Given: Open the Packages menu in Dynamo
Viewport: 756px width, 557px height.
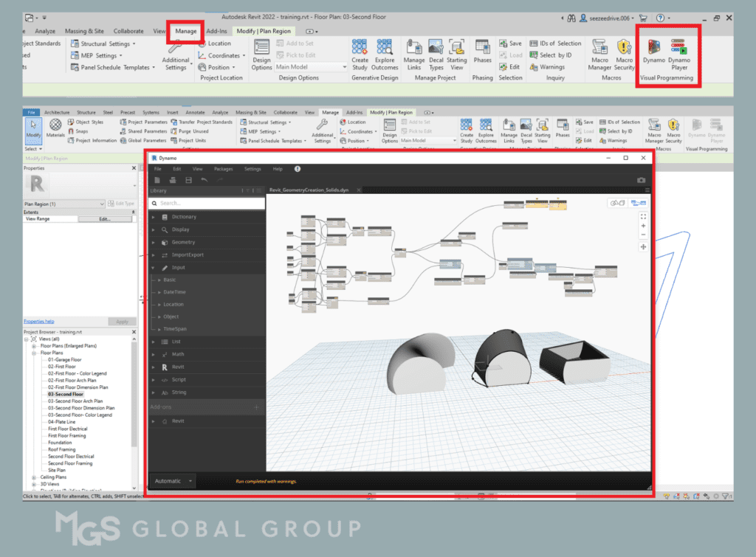Looking at the screenshot, I should point(223,169).
